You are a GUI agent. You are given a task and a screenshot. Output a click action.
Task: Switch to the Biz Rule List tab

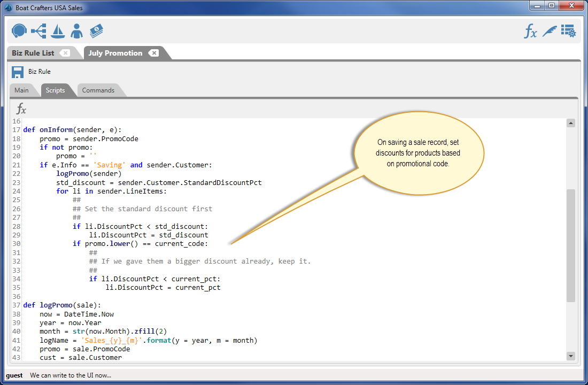33,53
